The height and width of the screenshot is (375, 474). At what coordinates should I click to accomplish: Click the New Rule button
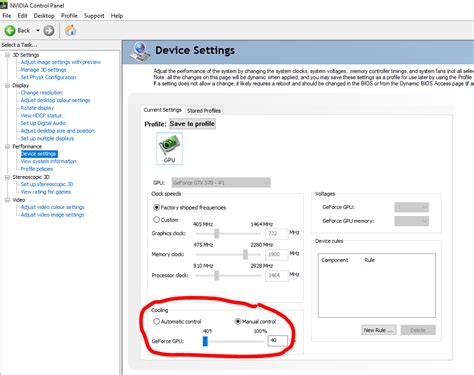point(379,330)
